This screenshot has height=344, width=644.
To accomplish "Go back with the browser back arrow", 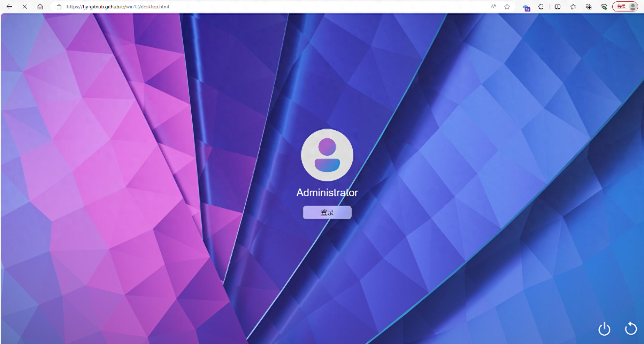I will [9, 7].
